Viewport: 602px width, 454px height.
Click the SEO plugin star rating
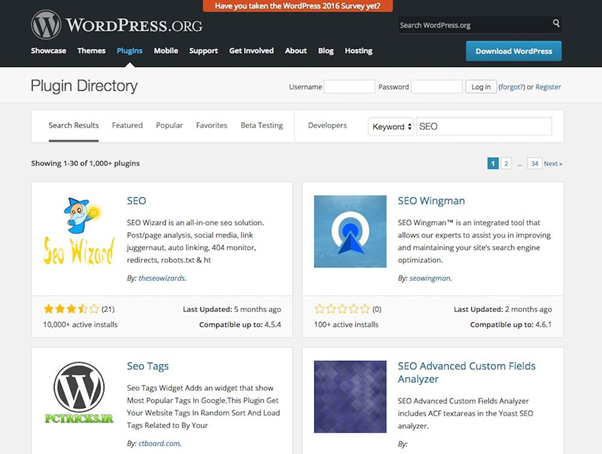click(x=71, y=309)
